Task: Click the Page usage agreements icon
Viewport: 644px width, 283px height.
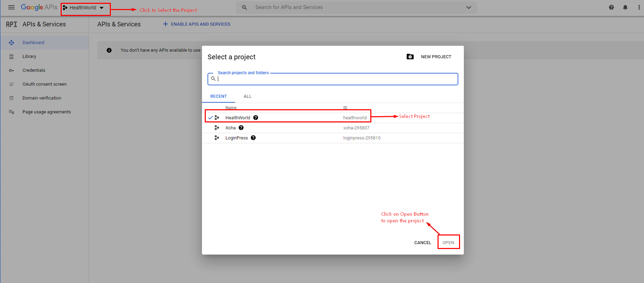Action: pyautogui.click(x=11, y=112)
